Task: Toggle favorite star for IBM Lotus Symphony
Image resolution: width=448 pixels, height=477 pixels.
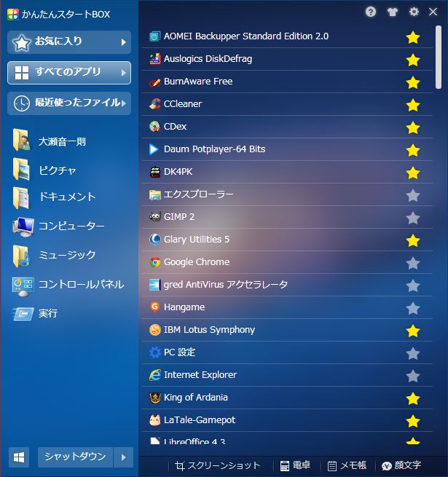Action: coord(413,331)
